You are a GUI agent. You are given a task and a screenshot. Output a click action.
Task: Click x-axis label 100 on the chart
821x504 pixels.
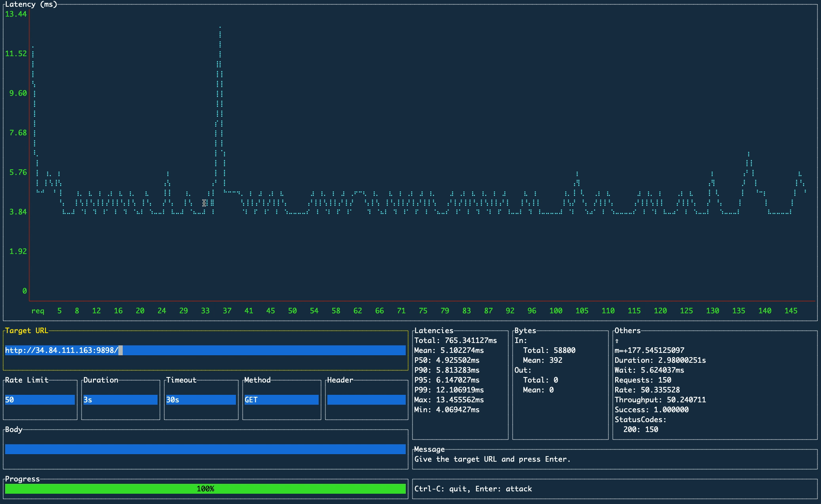[556, 311]
